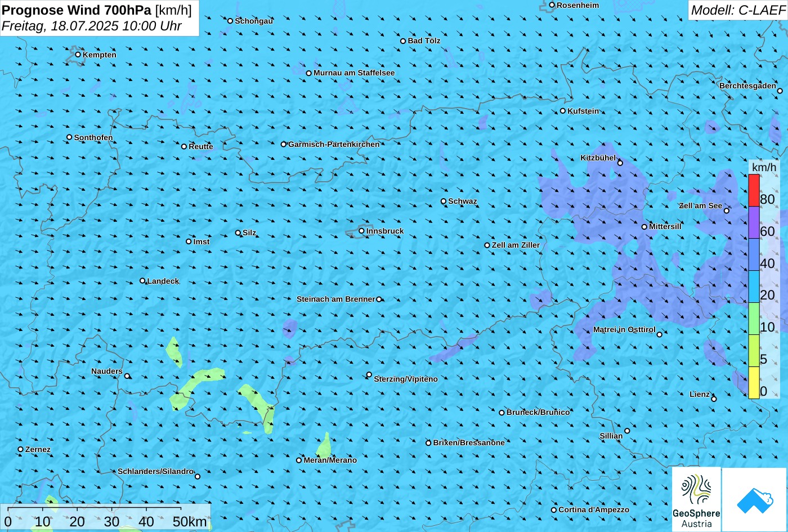The height and width of the screenshot is (532, 788).
Task: Click the Imst label
Action: 202,242
